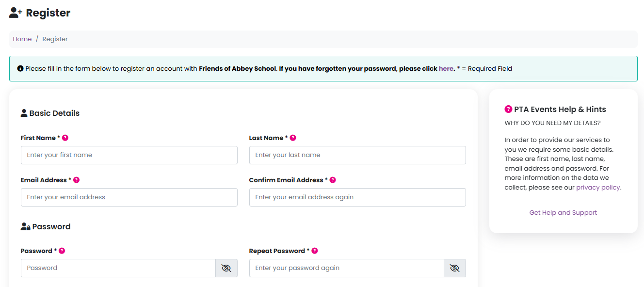Show password using the Password eye toggle
Screen dimensions: 644x287
tap(226, 268)
